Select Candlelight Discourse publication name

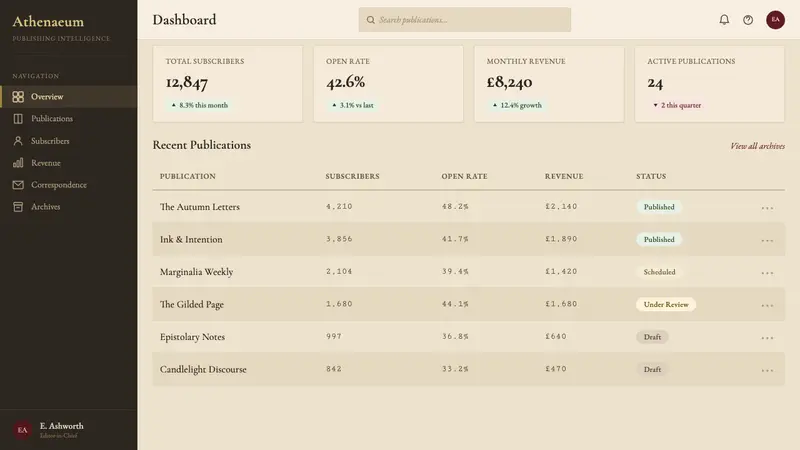tap(203, 369)
